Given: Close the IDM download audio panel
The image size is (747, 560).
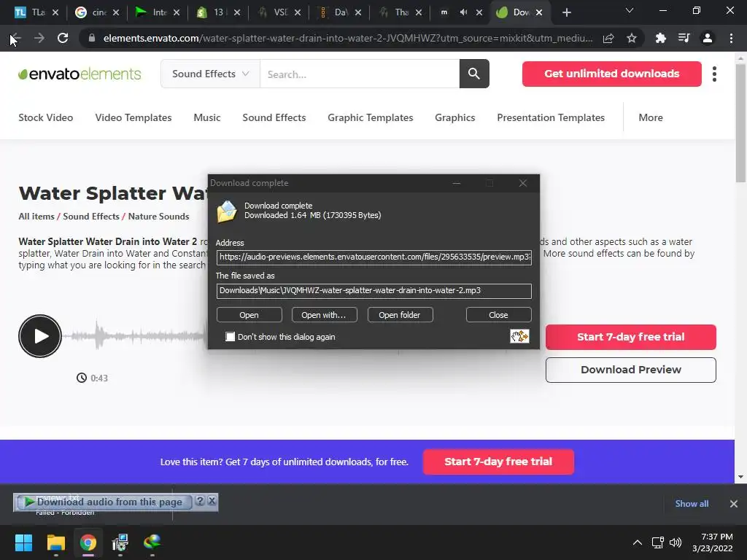Looking at the screenshot, I should (x=212, y=500).
